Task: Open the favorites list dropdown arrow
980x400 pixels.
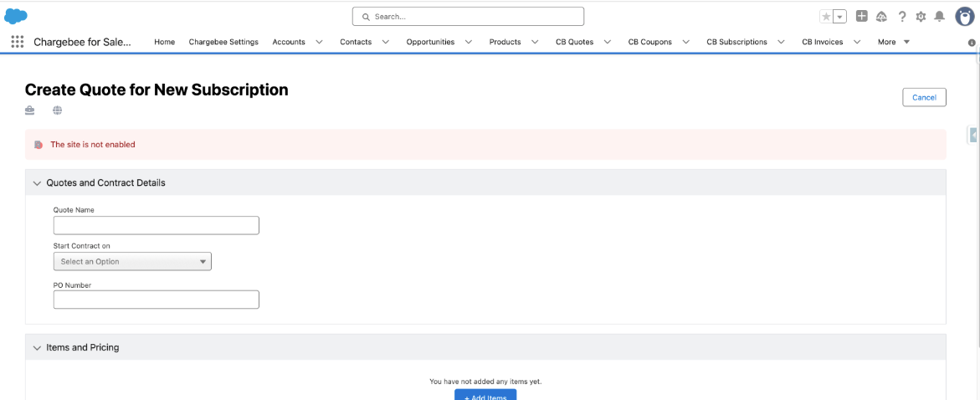Action: (840, 17)
